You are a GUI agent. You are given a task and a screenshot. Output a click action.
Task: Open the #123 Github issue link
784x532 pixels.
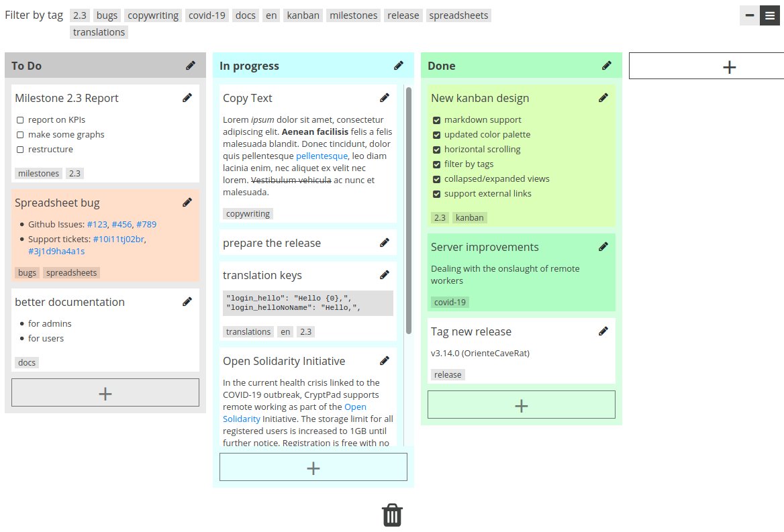[x=97, y=224]
